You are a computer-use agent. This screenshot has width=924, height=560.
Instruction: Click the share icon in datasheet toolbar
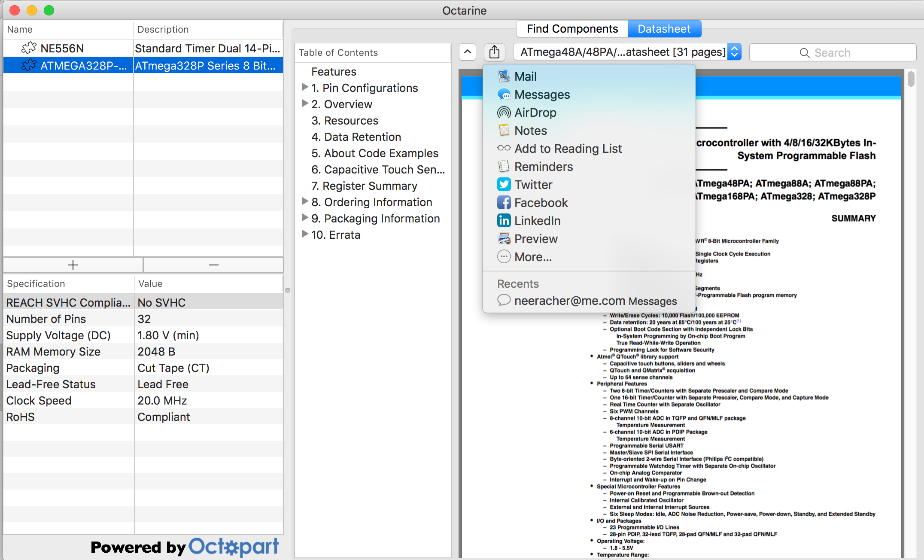click(494, 52)
